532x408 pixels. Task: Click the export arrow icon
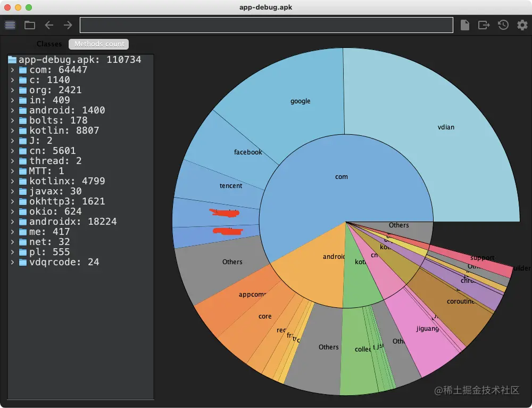tap(484, 25)
